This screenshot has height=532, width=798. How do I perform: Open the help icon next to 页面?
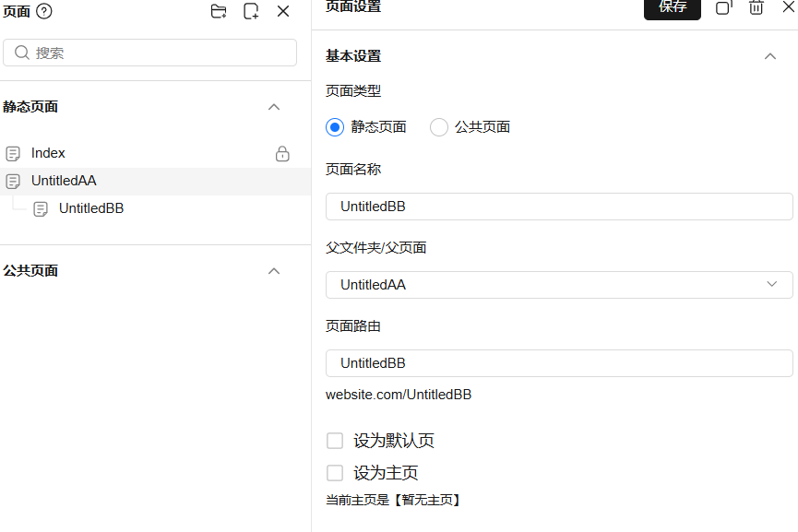pos(44,11)
